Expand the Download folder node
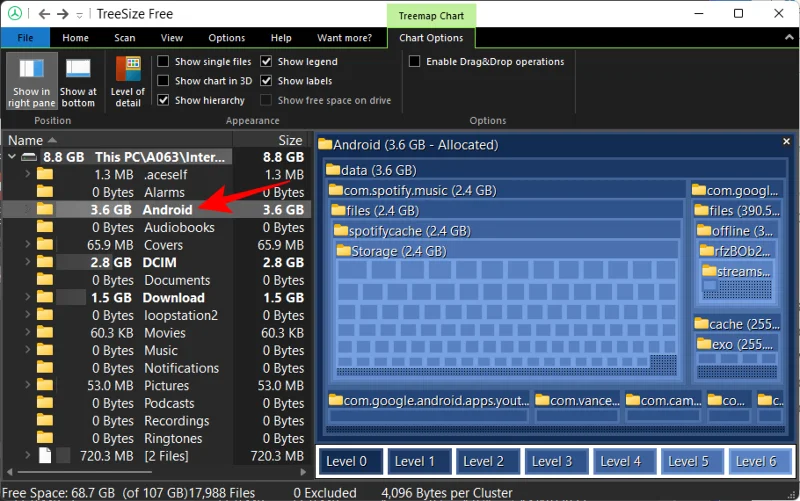The height and width of the screenshot is (501, 800). click(27, 297)
